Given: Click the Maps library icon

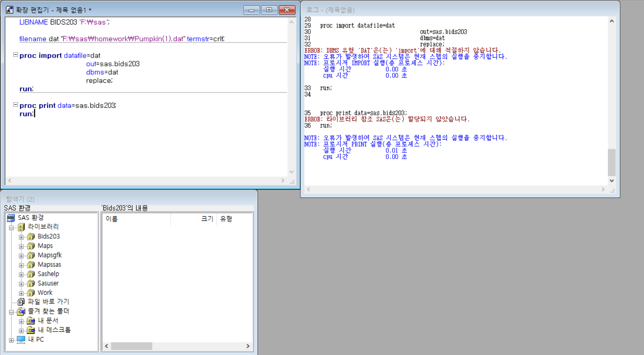Looking at the screenshot, I should pyautogui.click(x=31, y=246).
